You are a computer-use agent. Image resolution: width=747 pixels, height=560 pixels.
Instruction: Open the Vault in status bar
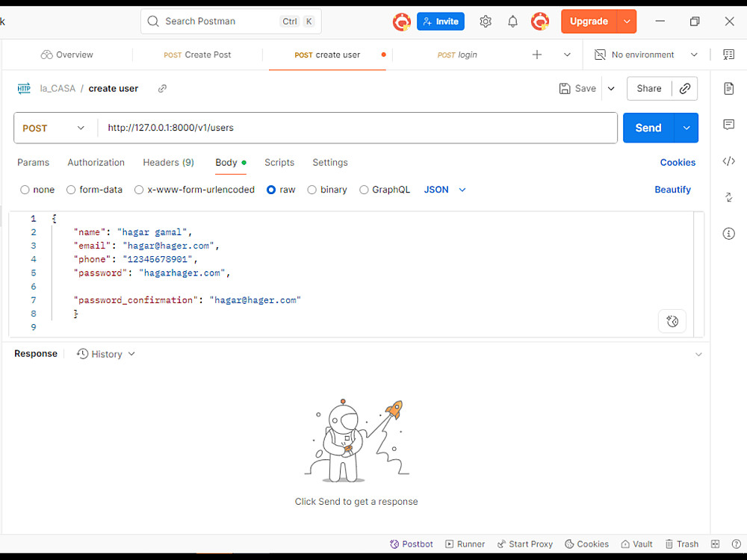pyautogui.click(x=636, y=544)
